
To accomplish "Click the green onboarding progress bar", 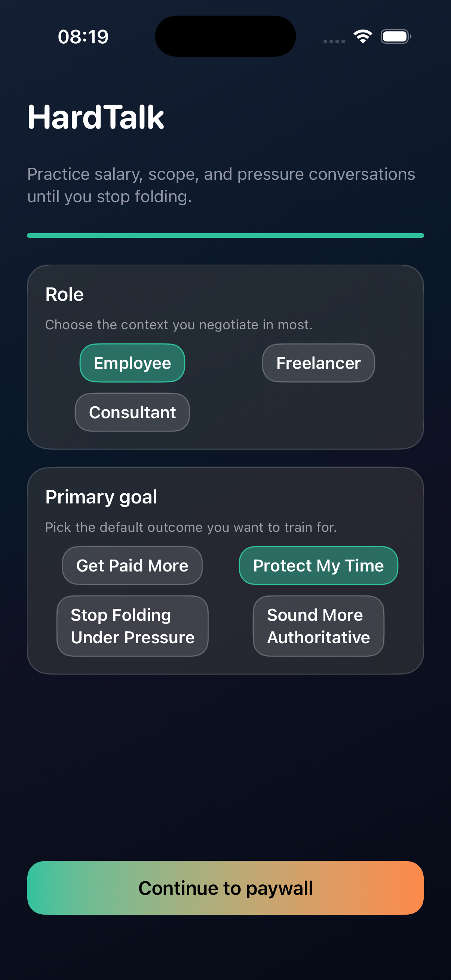I will pyautogui.click(x=225, y=235).
